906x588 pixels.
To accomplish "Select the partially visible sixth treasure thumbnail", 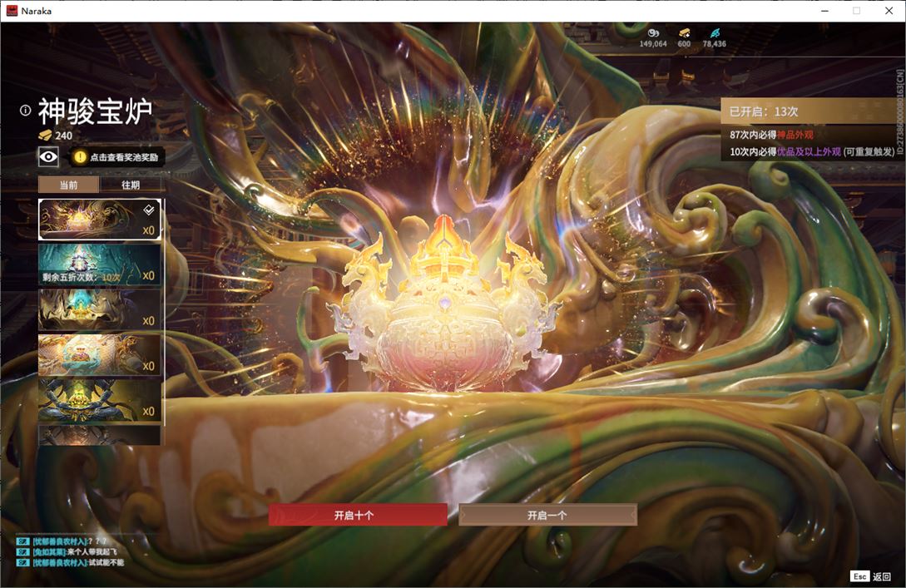I will (99, 435).
